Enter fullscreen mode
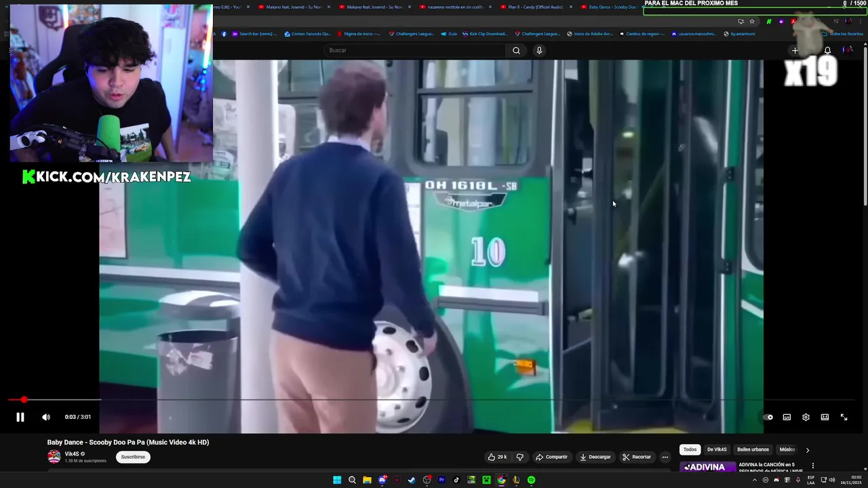868x488 pixels. (844, 418)
